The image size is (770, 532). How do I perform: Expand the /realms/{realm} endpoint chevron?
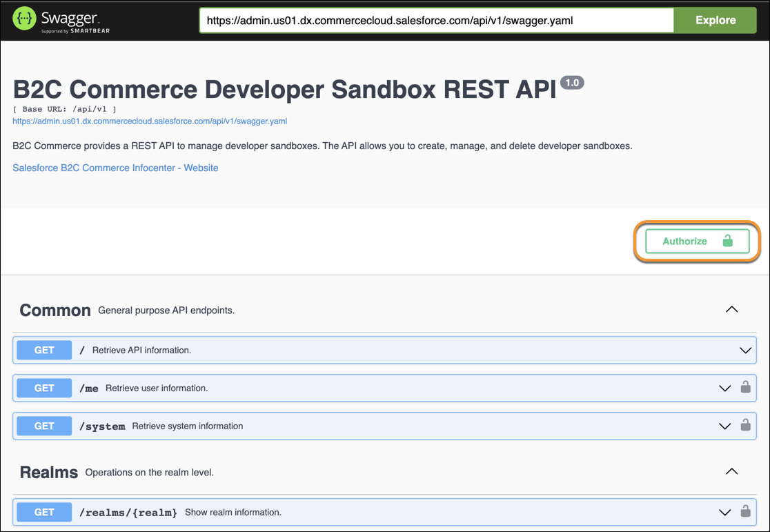pos(725,513)
